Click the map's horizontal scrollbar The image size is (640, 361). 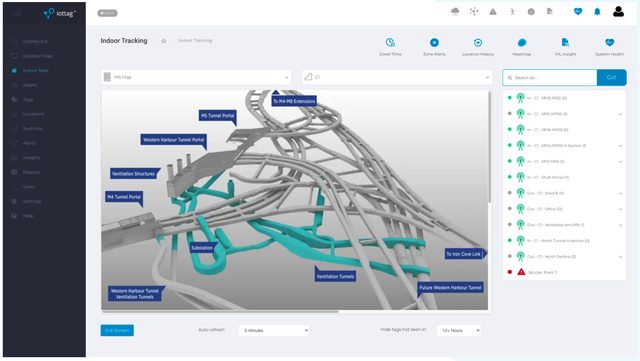coord(220,312)
